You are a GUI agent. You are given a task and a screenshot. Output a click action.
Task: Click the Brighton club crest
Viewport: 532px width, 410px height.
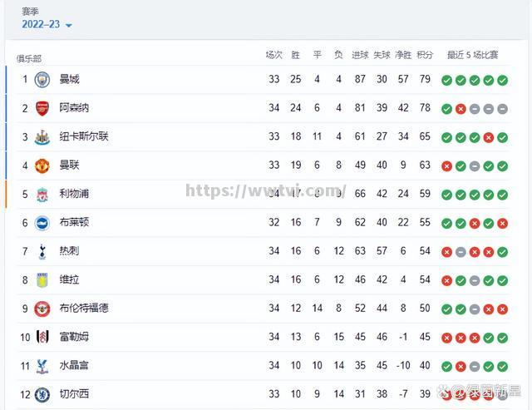coord(42,223)
